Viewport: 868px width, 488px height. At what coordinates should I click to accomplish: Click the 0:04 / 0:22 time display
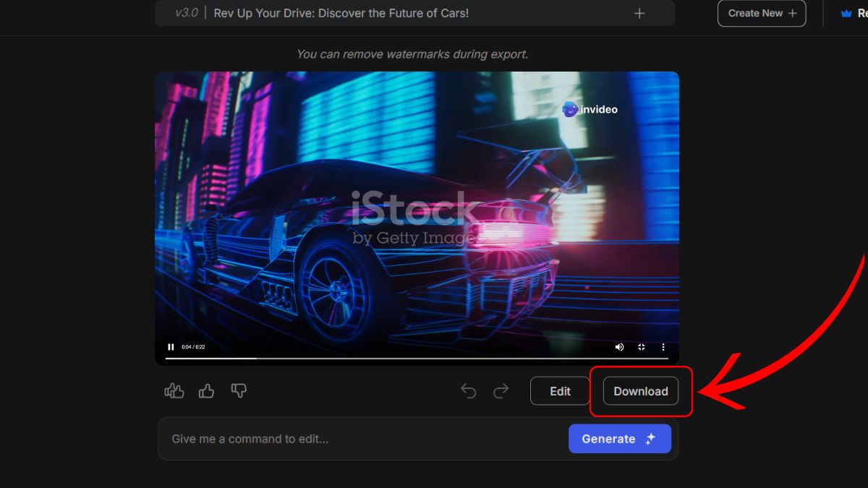193,347
